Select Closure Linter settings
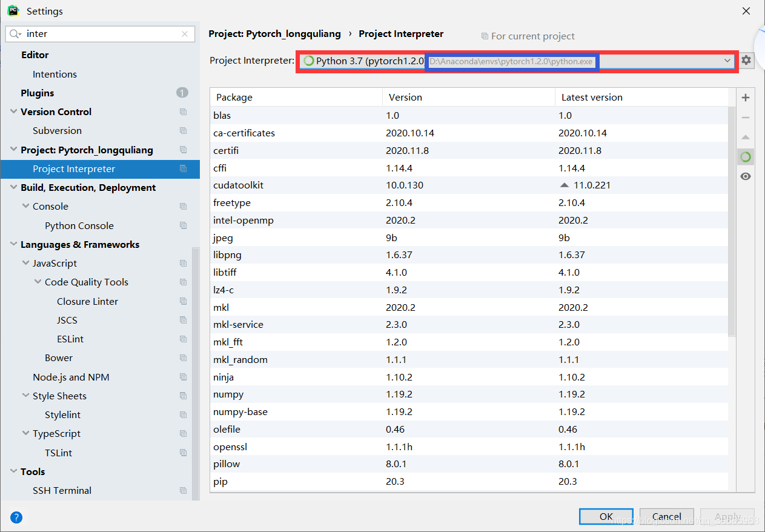 click(x=87, y=301)
